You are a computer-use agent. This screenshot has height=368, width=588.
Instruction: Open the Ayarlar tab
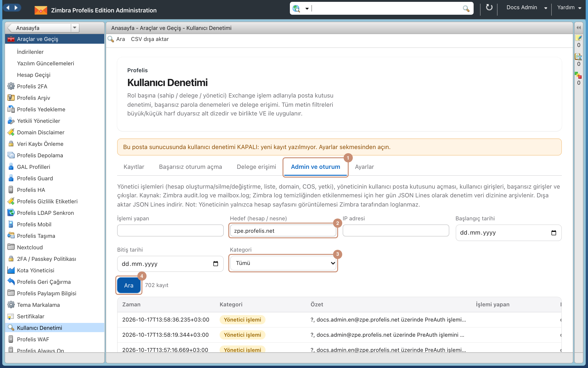tap(364, 167)
